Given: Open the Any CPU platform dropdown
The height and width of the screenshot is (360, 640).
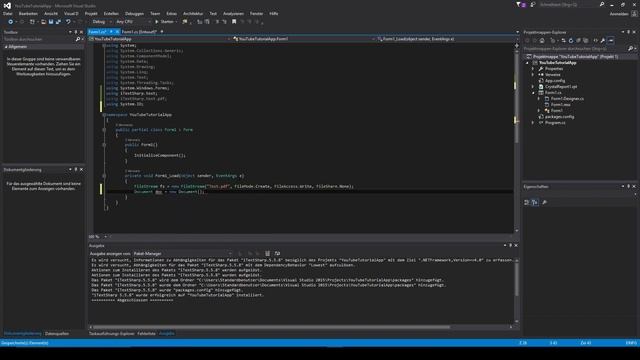Looking at the screenshot, I should tap(133, 22).
